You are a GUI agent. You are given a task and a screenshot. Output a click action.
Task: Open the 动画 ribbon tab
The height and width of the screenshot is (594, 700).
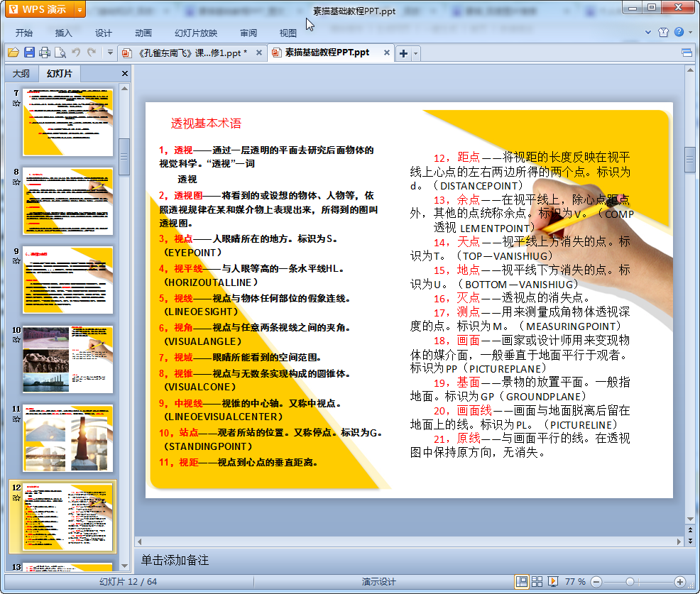coord(143,33)
